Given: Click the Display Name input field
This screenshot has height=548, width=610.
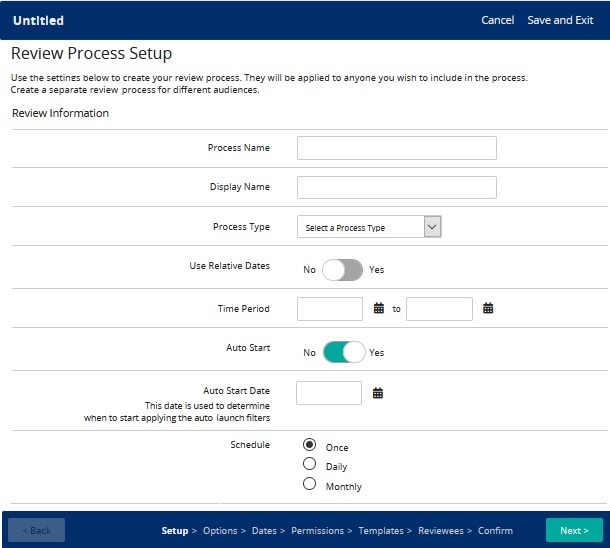Looking at the screenshot, I should click(397, 187).
